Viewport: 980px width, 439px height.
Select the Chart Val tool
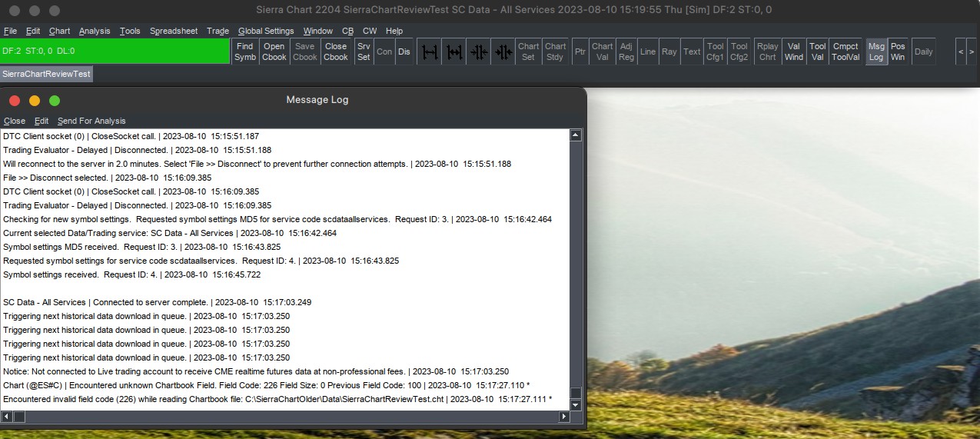click(603, 52)
